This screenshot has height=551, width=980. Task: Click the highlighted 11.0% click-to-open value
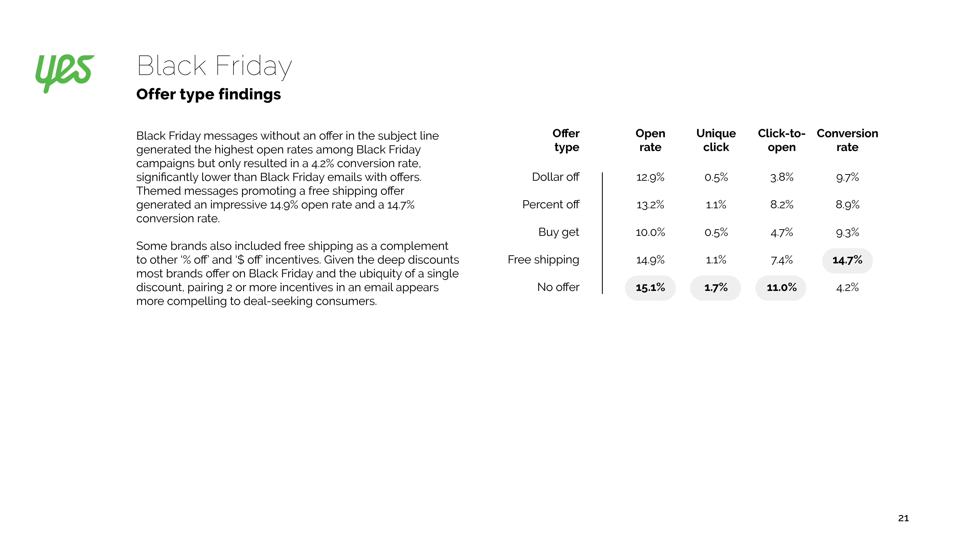tap(781, 288)
